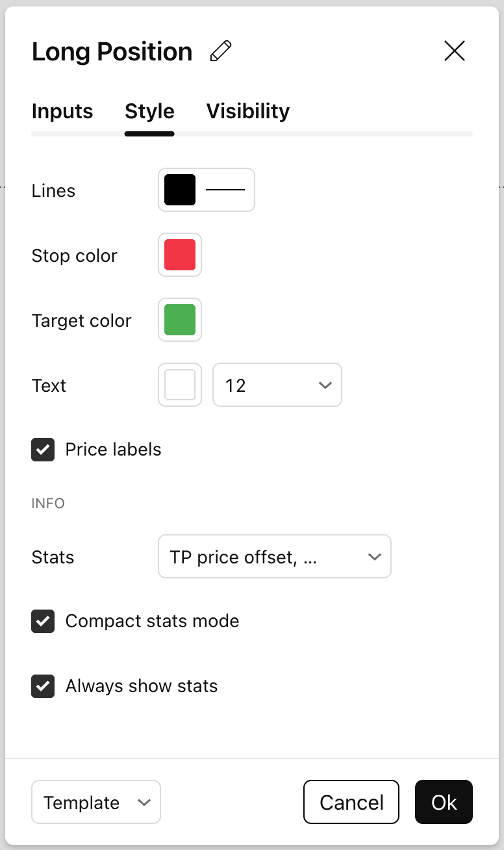Image resolution: width=504 pixels, height=850 pixels.
Task: Click the pencil icon to rename Long Position
Action: tap(221, 50)
